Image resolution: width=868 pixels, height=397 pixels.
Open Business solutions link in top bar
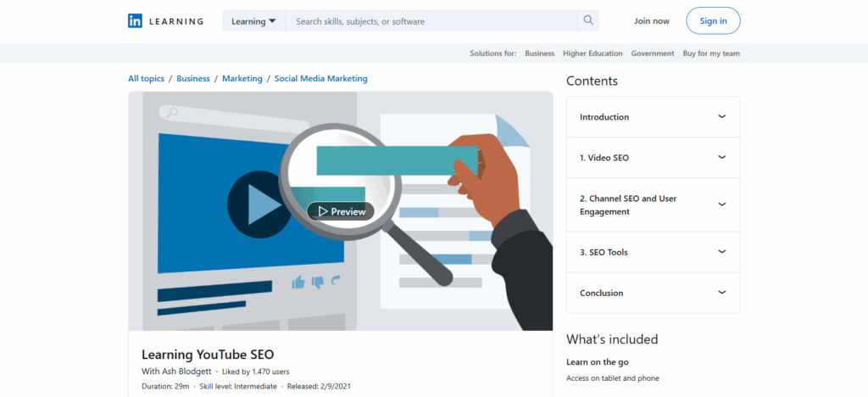click(x=539, y=53)
